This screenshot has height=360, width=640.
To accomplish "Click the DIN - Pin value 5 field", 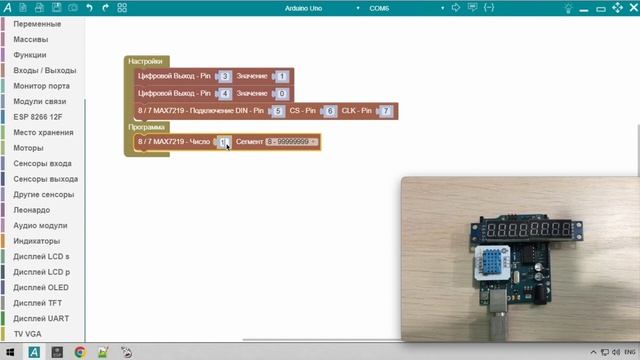I will tap(278, 111).
